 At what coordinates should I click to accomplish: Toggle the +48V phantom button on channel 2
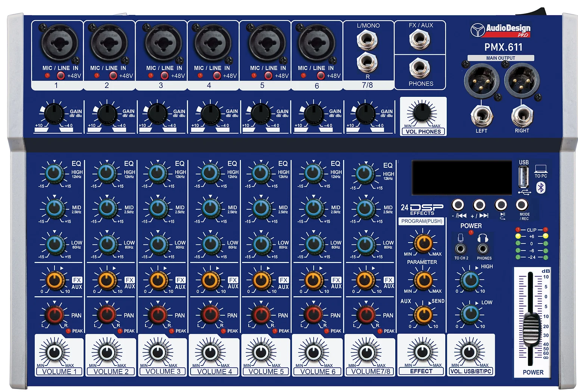(113, 76)
